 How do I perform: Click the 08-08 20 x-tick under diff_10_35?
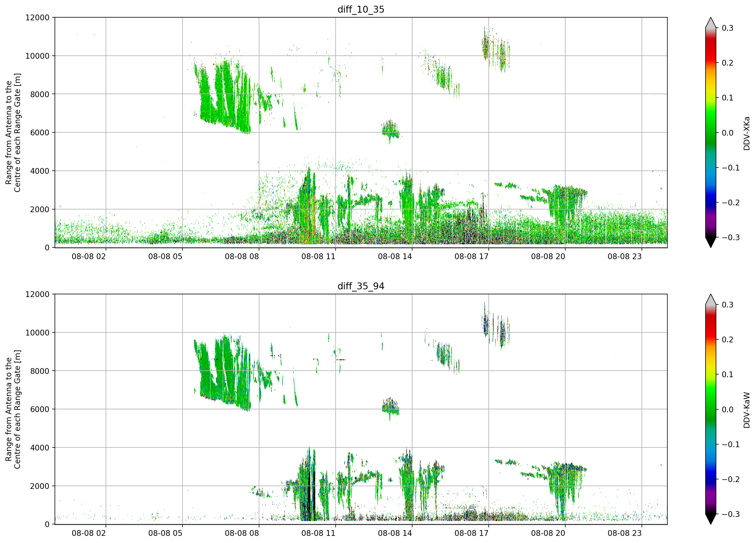point(548,256)
